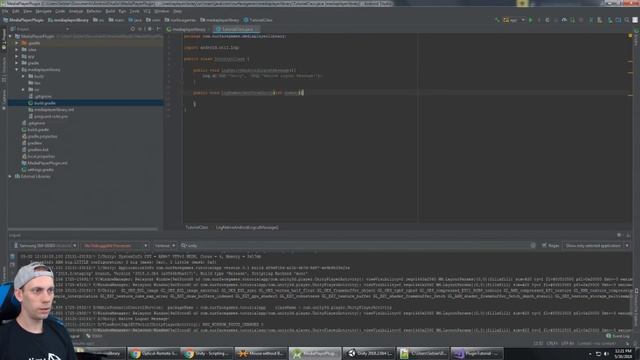Open the VCS menu

[x=147, y=11]
